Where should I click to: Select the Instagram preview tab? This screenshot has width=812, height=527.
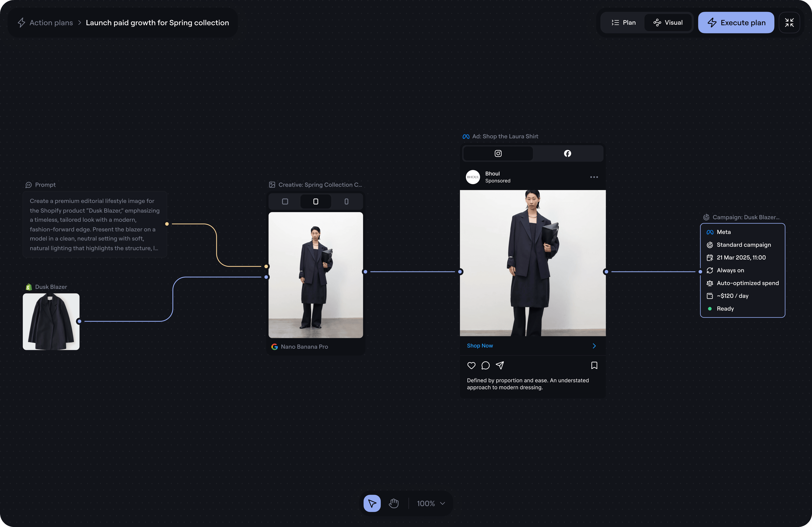point(498,153)
